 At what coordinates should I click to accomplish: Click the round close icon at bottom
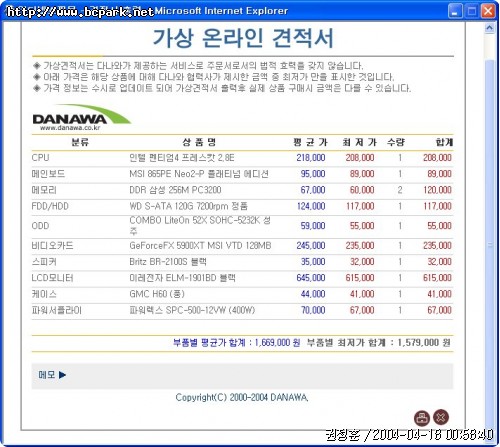click(x=441, y=417)
